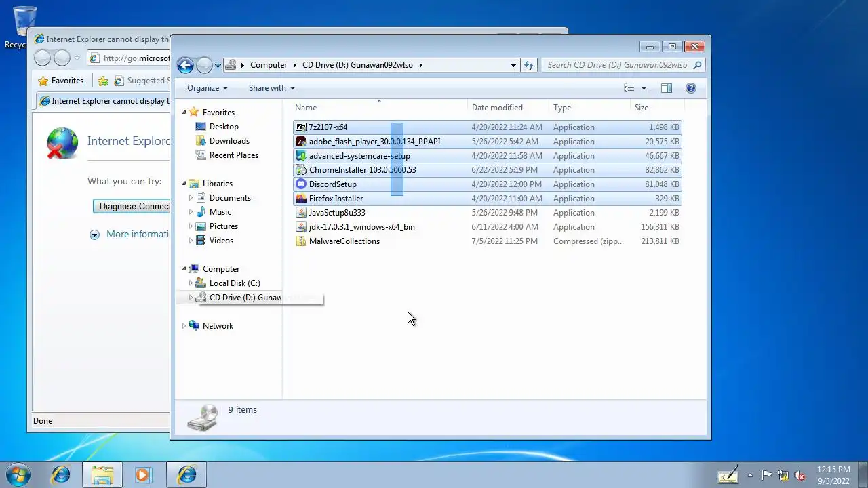
Task: Click the Firefox Installer file icon
Action: pos(301,199)
